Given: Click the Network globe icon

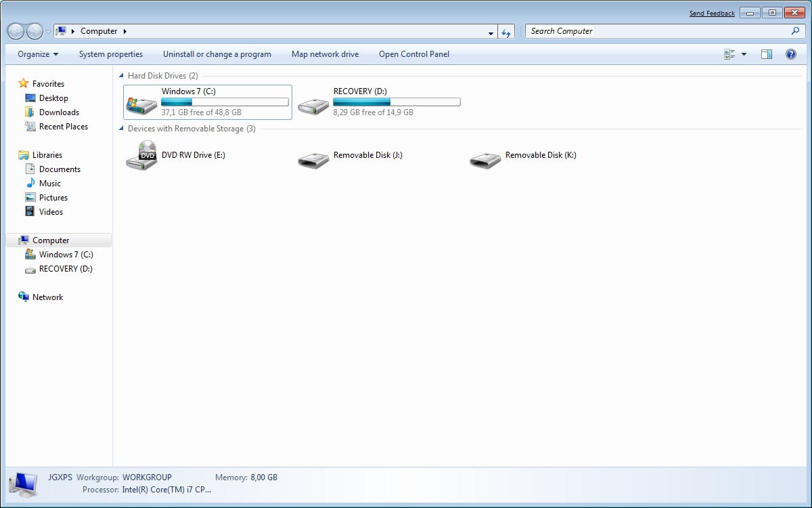Looking at the screenshot, I should click(24, 297).
